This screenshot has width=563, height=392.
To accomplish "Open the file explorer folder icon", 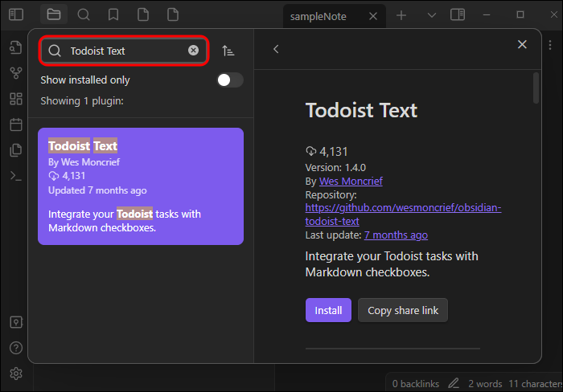I will click(54, 14).
